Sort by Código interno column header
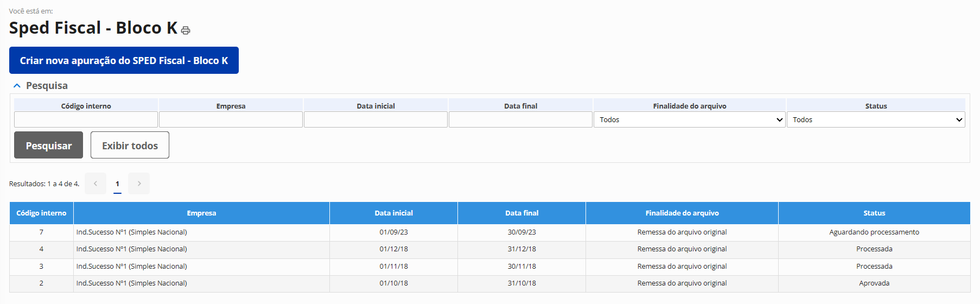980x304 pixels. 41,213
